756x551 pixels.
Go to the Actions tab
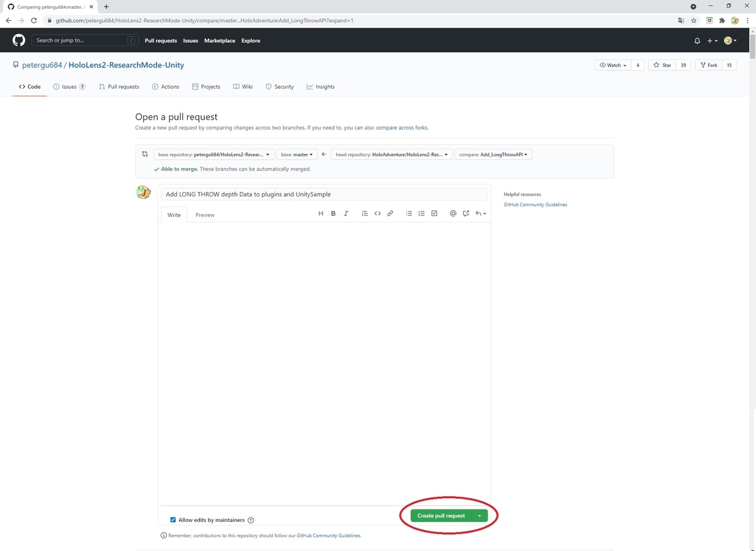pos(166,87)
